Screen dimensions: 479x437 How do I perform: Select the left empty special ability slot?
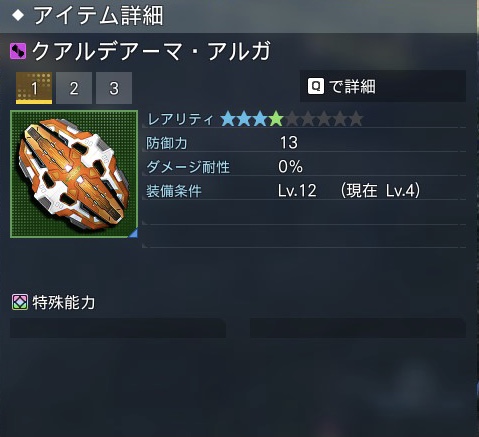(x=118, y=328)
